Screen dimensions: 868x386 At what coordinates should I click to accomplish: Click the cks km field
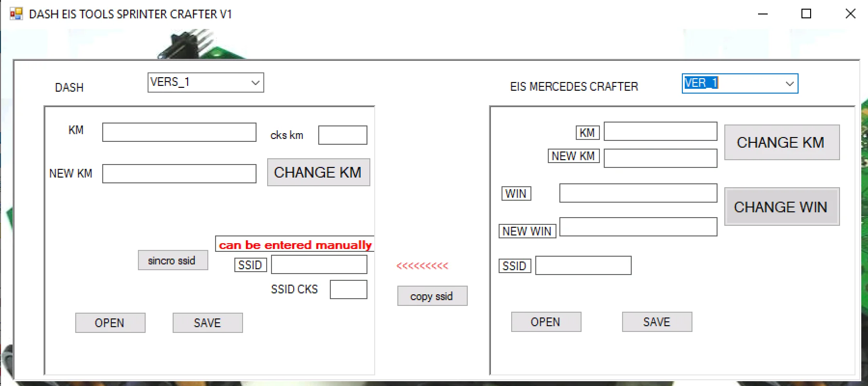pyautogui.click(x=342, y=135)
